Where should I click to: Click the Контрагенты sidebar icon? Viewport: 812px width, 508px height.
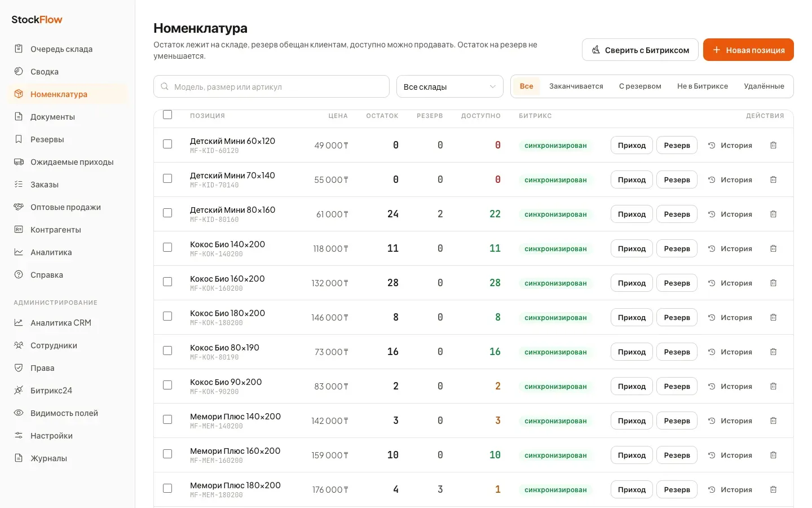point(19,229)
